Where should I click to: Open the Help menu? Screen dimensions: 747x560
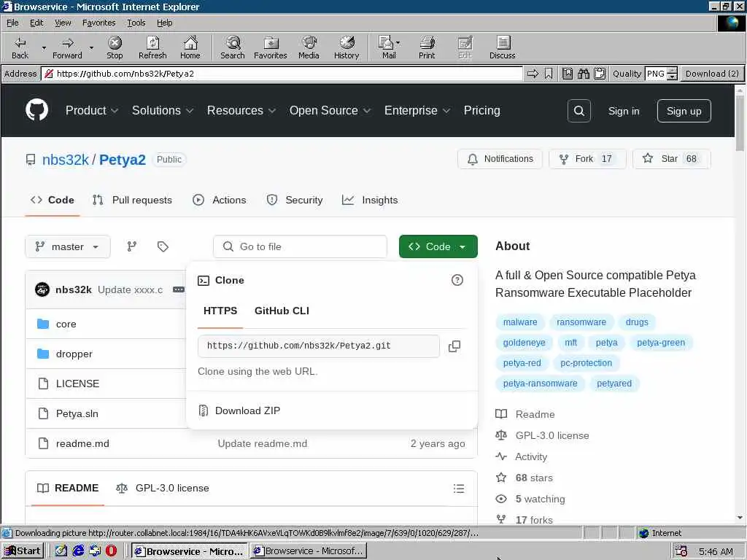(164, 23)
